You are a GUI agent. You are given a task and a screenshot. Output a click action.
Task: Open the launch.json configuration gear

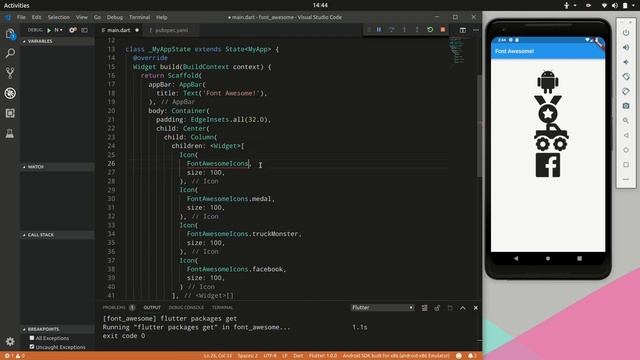pos(73,30)
